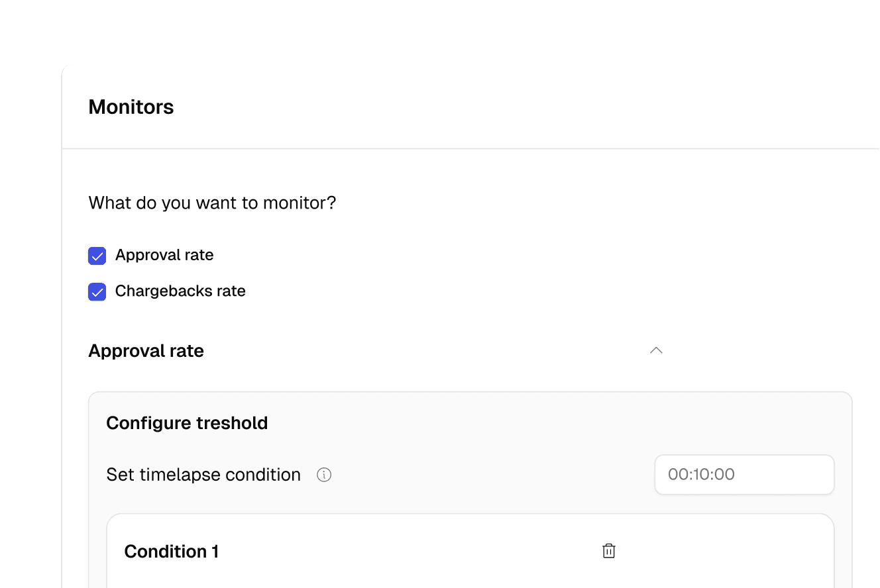
Task: Click the "Approval rate" checkbox label text
Action: pos(164,255)
